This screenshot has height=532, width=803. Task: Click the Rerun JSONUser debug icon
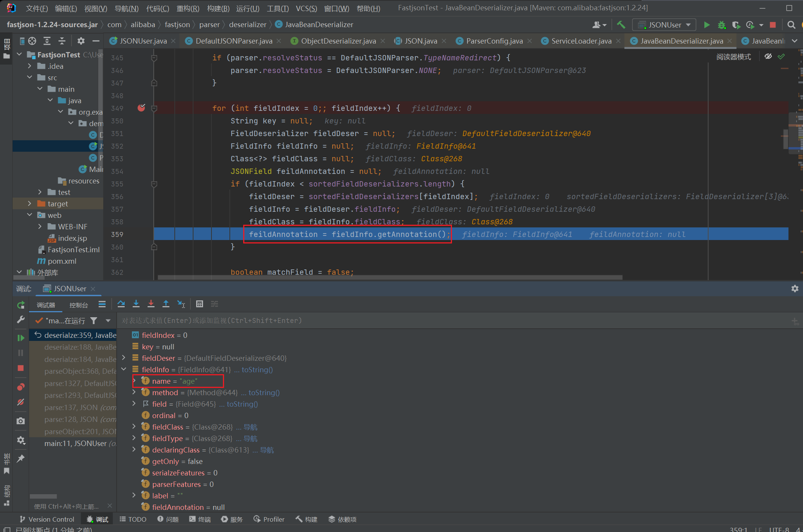[x=21, y=305]
